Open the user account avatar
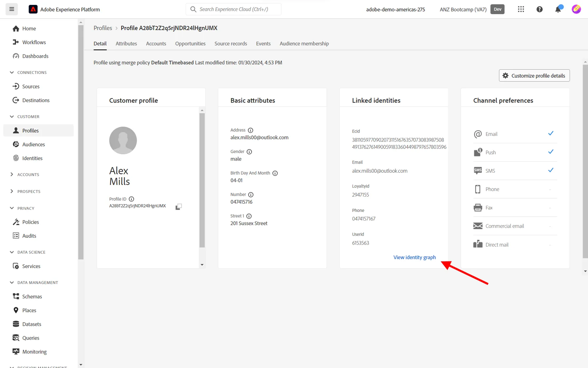 [x=576, y=9]
